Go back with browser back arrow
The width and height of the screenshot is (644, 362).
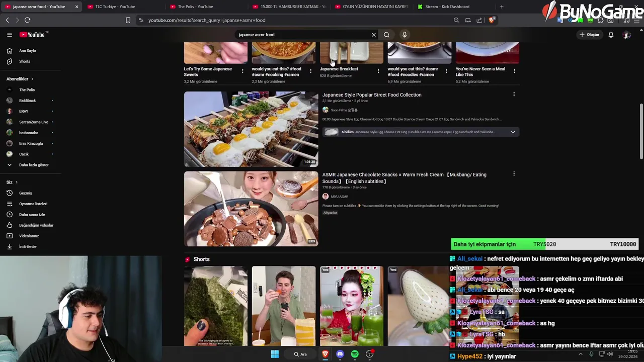pos(7,20)
